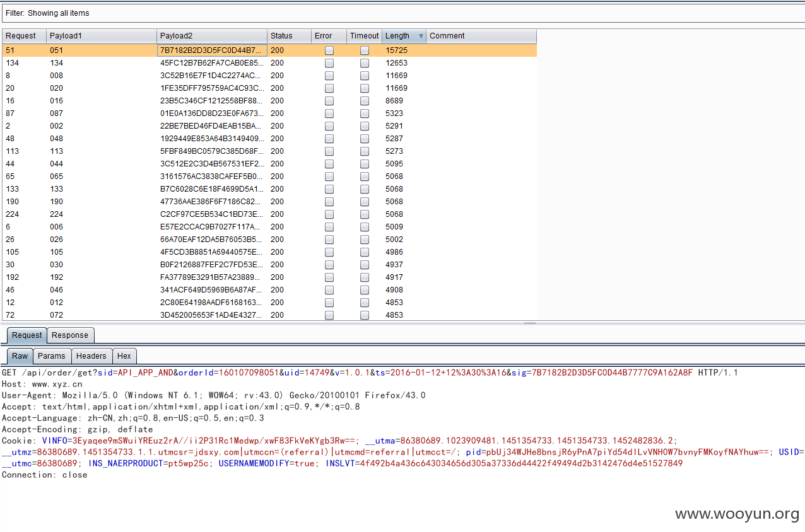The height and width of the screenshot is (532, 805).
Task: Click Payload1 value 133
Action: 57,189
